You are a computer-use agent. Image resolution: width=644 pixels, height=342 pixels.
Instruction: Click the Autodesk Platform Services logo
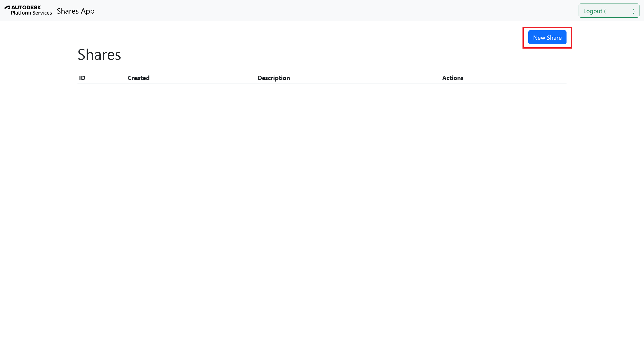click(x=28, y=10)
